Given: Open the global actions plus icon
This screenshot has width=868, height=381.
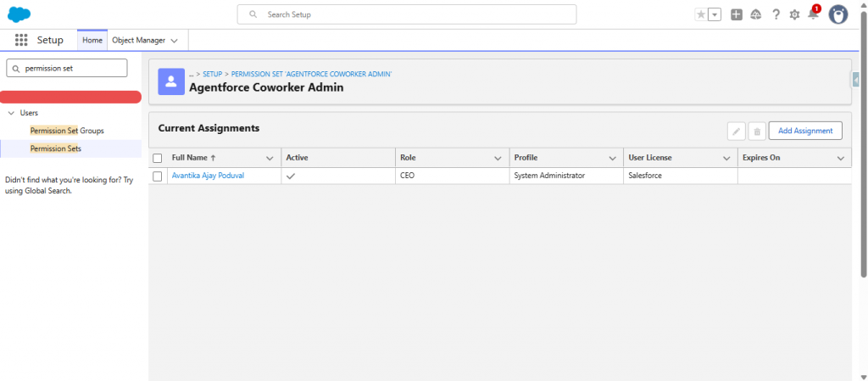Looking at the screenshot, I should (x=737, y=15).
